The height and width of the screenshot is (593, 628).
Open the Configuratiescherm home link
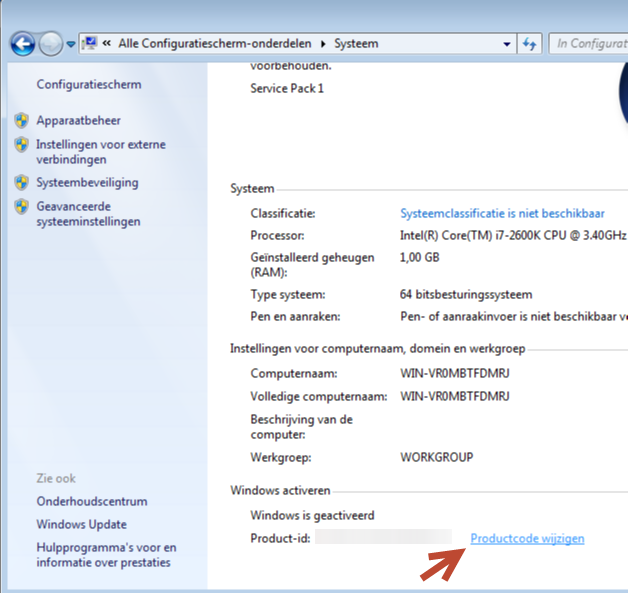[x=89, y=84]
